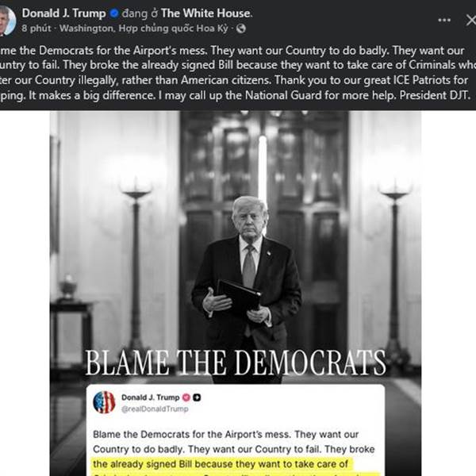Click the flag avatar in the embedded post
Viewport: 476px width, 476px height.
[x=104, y=402]
